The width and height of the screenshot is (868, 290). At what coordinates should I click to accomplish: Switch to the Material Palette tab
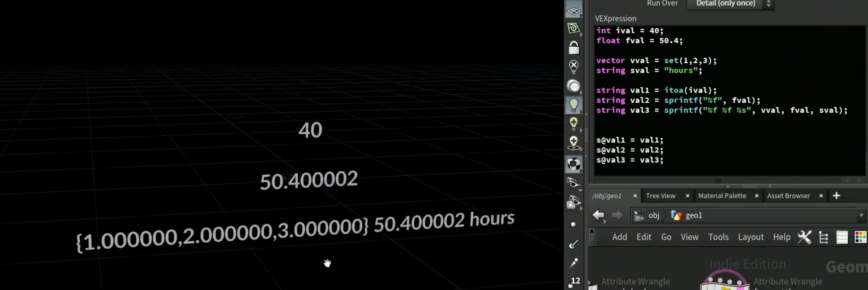tap(722, 196)
